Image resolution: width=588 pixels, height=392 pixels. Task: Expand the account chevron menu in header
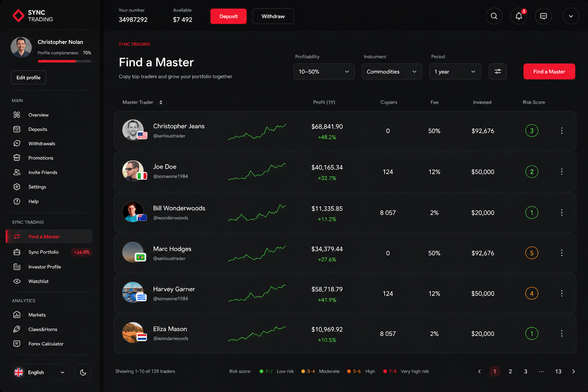pyautogui.click(x=571, y=16)
